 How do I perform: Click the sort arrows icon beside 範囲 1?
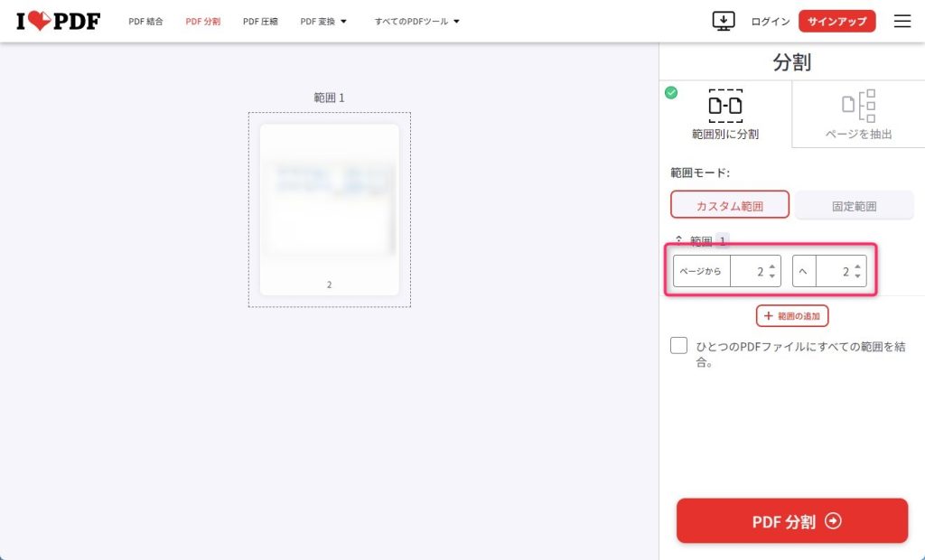pyautogui.click(x=679, y=240)
